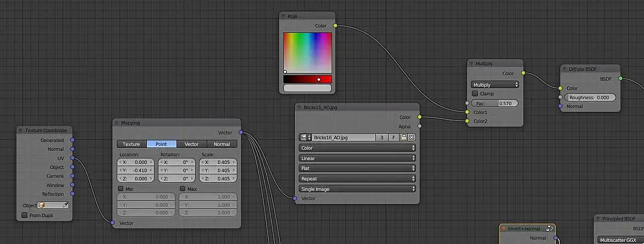Toggle the From Dupli checkbox
The image size is (644, 244).
pos(24,215)
